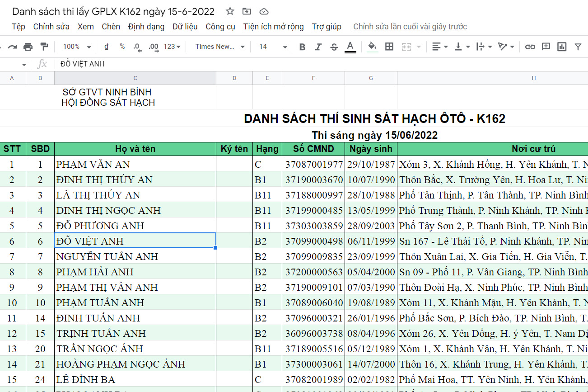588x392 pixels.
Task: Open the Định dạng menu
Action: point(146,27)
